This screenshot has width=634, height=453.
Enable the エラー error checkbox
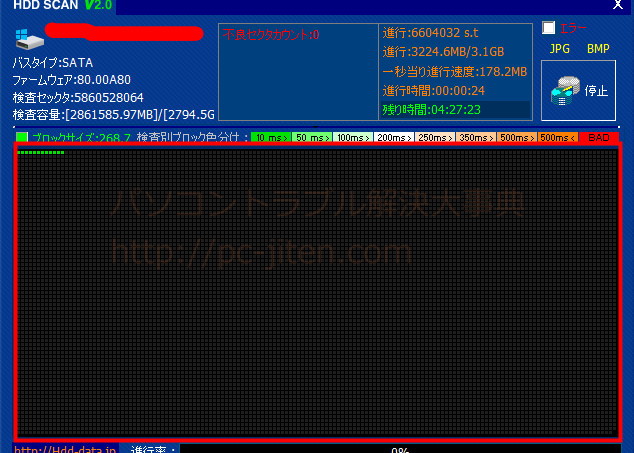coord(548,28)
